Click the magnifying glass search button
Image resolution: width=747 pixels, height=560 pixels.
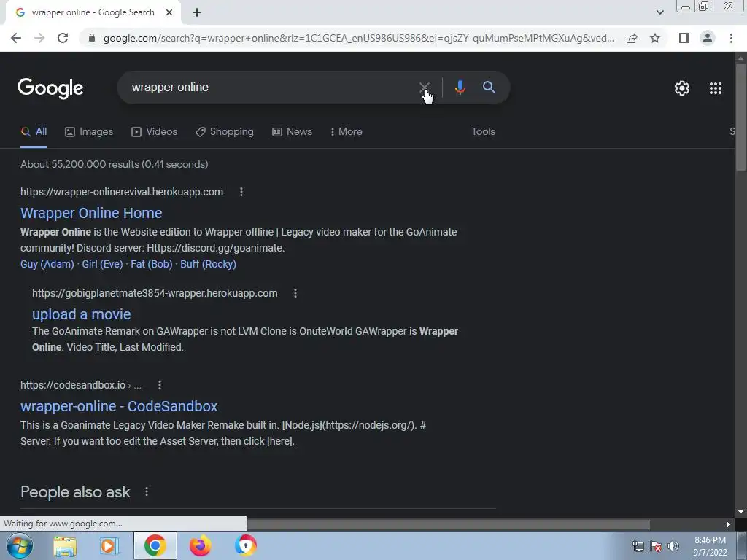(489, 87)
